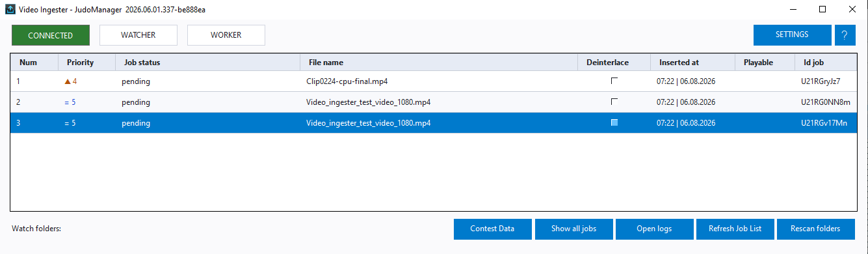Screen dimensions: 868x254
Task: Click job id U21RG0NN8m
Action: tap(825, 102)
